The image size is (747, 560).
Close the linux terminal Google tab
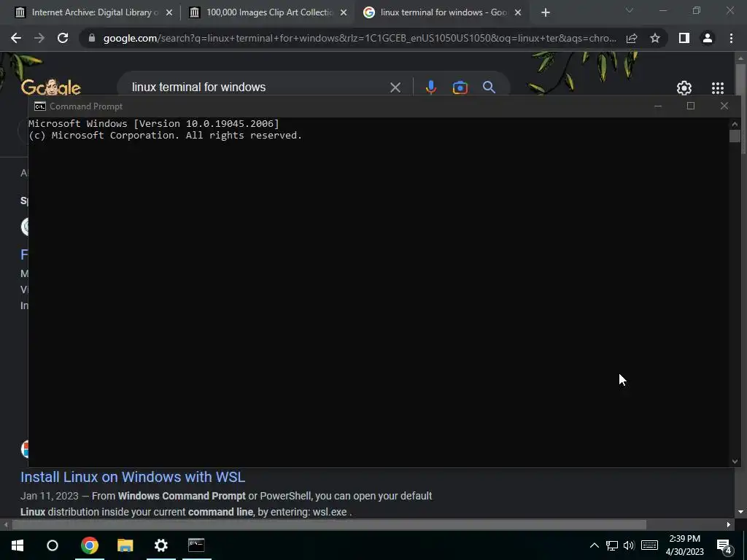(518, 12)
